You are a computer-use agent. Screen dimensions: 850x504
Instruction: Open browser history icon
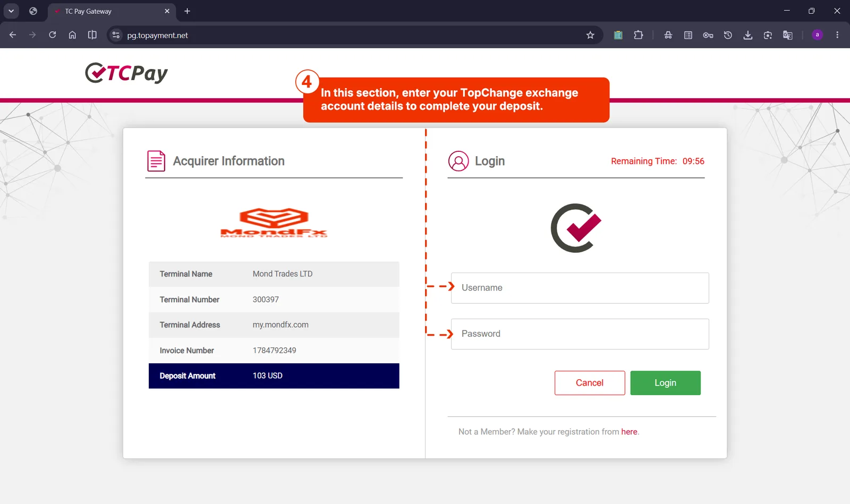point(728,35)
